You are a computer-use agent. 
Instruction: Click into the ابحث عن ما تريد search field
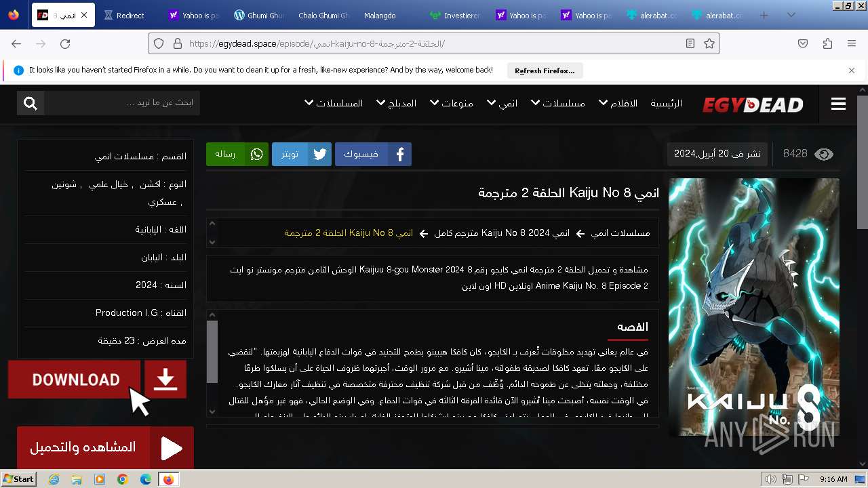point(122,103)
